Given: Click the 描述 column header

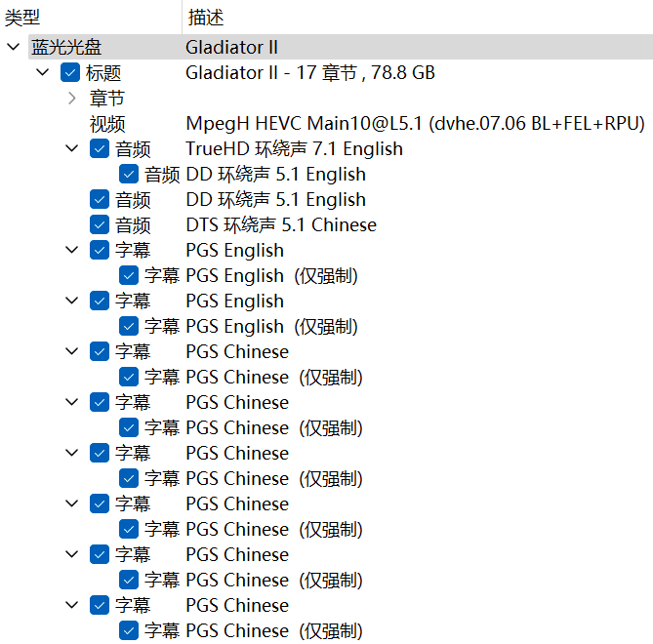Looking at the screenshot, I should [206, 17].
